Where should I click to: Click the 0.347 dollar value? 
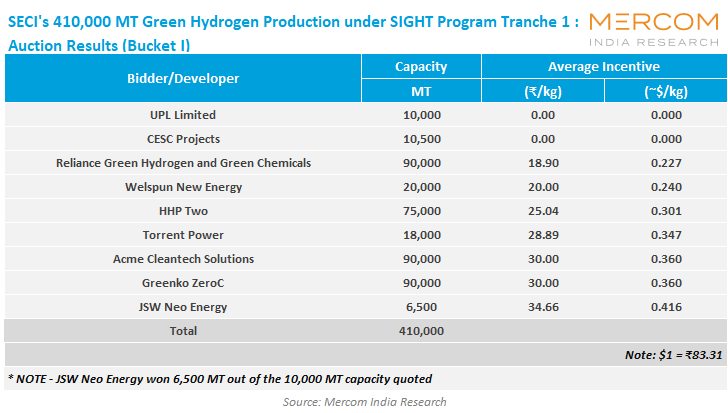[x=666, y=235]
